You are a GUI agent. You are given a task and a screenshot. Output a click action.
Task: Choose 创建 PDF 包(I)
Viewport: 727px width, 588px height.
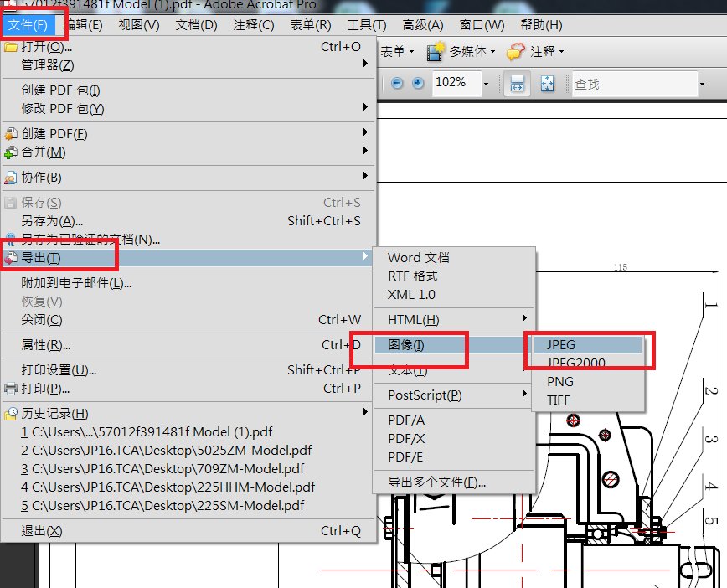(188, 90)
